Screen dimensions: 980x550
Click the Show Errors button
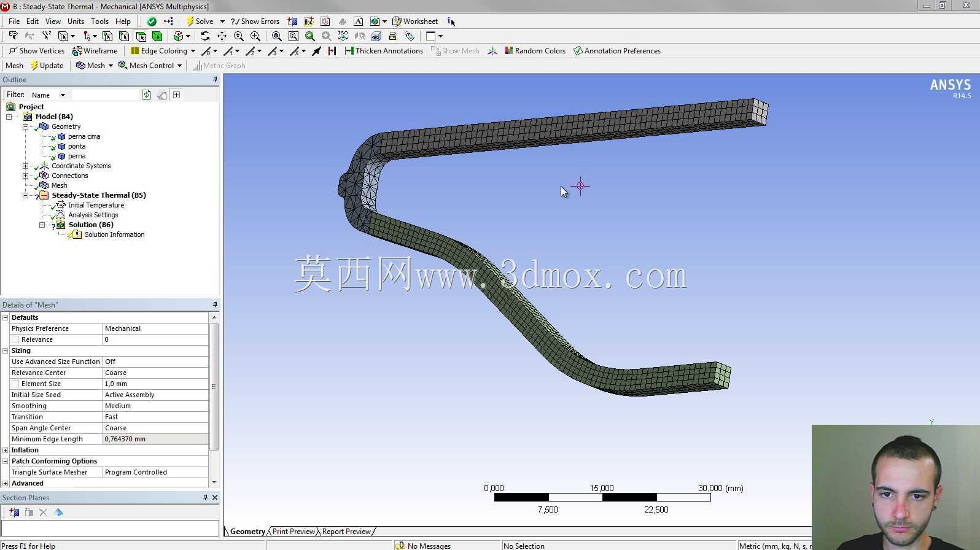tap(255, 21)
